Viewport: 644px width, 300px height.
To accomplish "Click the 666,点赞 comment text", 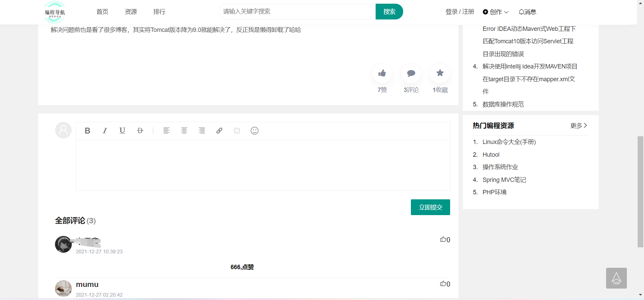I will click(x=242, y=267).
